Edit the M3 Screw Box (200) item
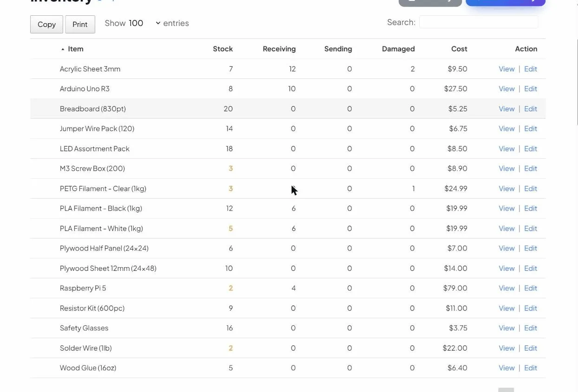The image size is (578, 392). point(531,168)
